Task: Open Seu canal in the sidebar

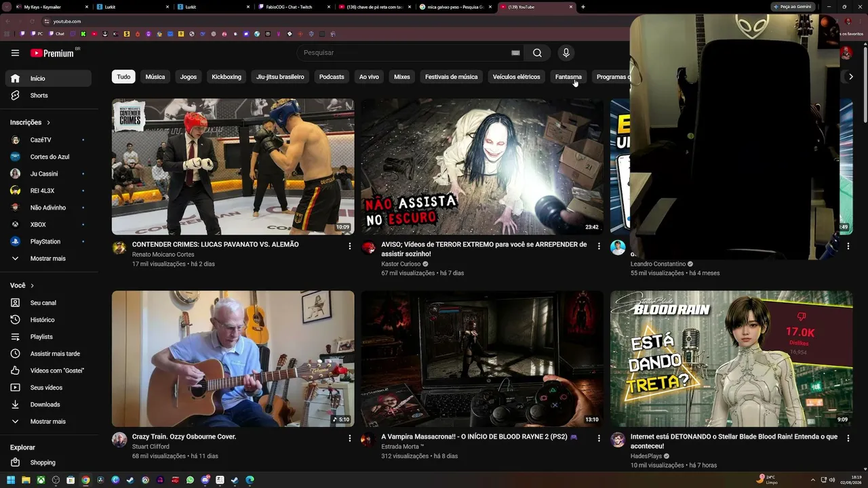Action: pyautogui.click(x=48, y=303)
